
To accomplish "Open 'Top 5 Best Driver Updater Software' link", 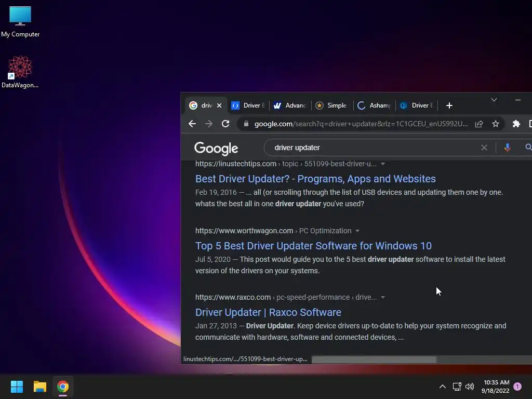I will [x=313, y=246].
